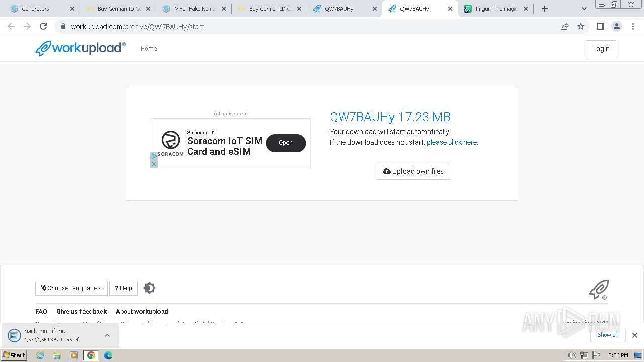Switch to the Imgur tab
The height and width of the screenshot is (362, 644).
click(497, 9)
